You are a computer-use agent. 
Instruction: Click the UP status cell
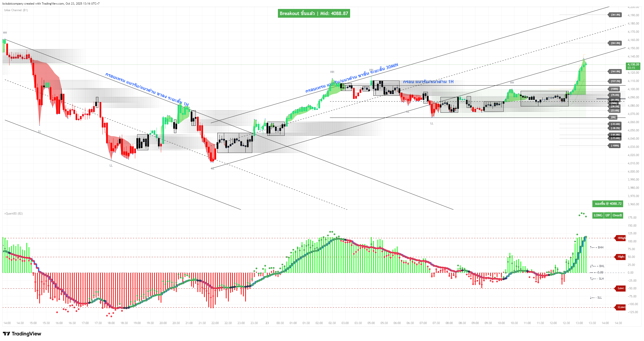tap(607, 215)
